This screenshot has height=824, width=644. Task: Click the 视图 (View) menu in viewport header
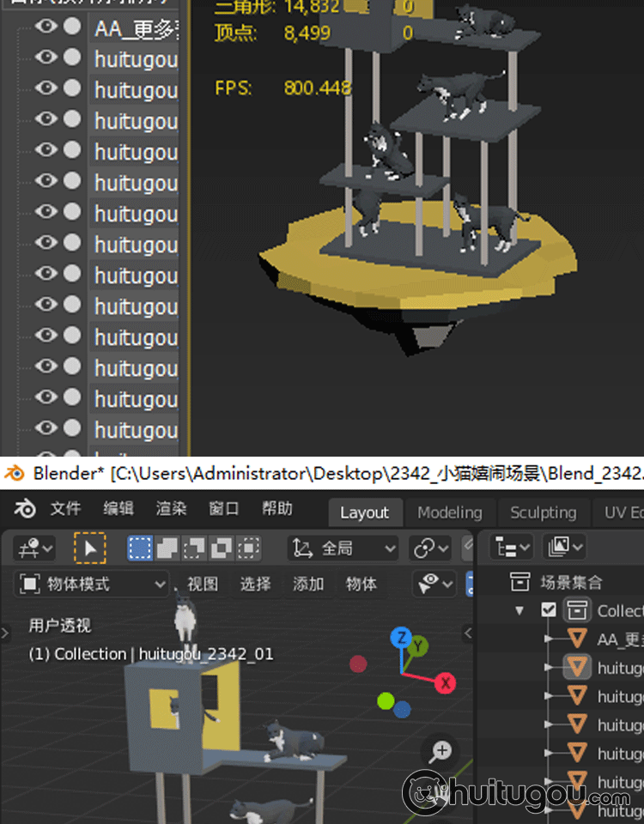[203, 585]
